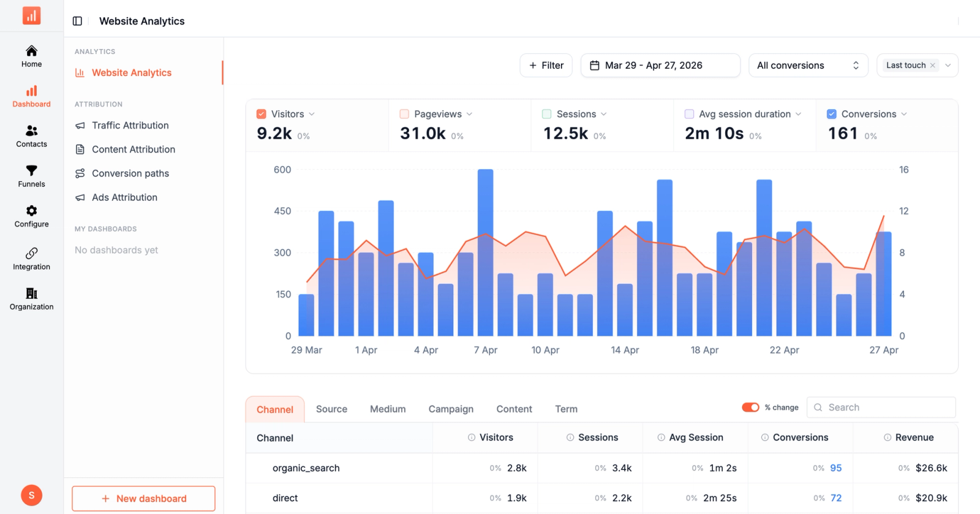Viewport: 980px width, 514px height.
Task: Open the Pageviews metric dropdown
Action: (469, 114)
